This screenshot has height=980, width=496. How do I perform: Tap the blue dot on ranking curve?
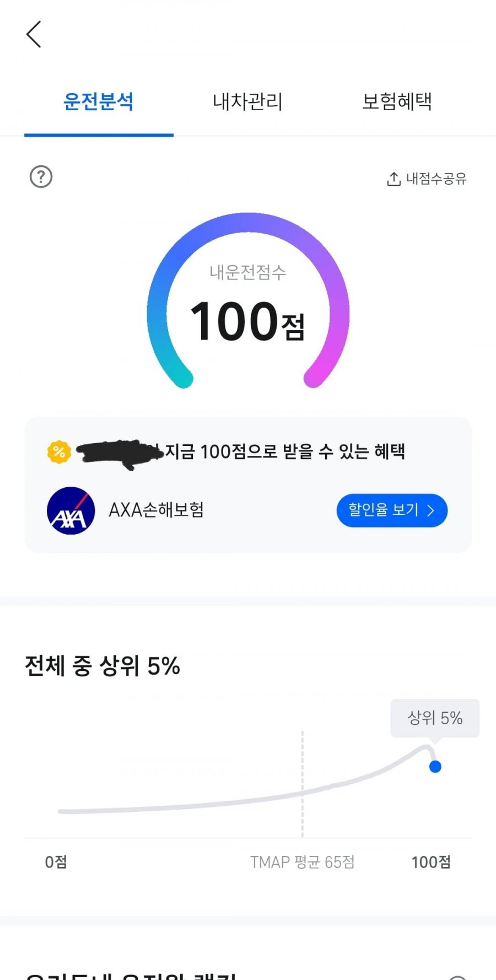[x=435, y=767]
